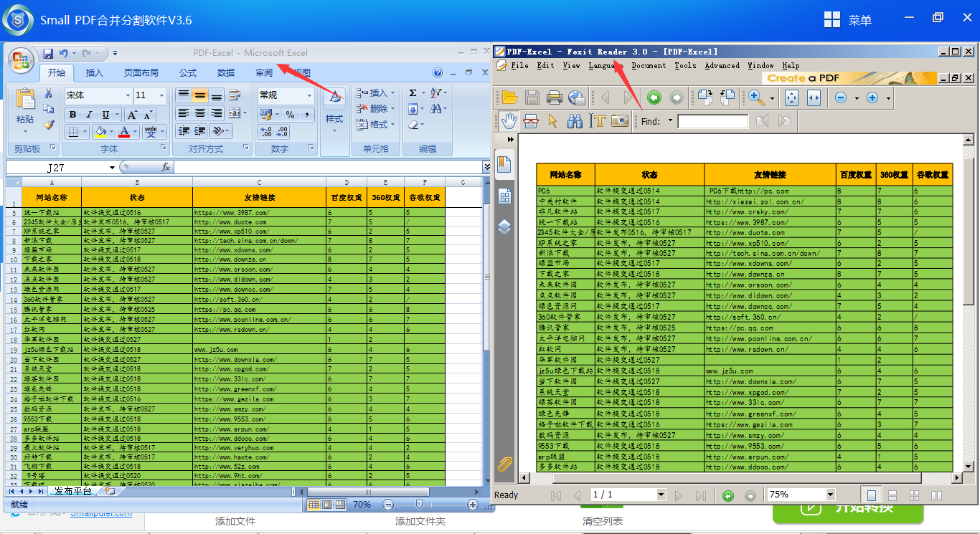Viewport: 980px width, 534px height.
Task: Click the Excel zoom slider handle
Action: coord(419,505)
